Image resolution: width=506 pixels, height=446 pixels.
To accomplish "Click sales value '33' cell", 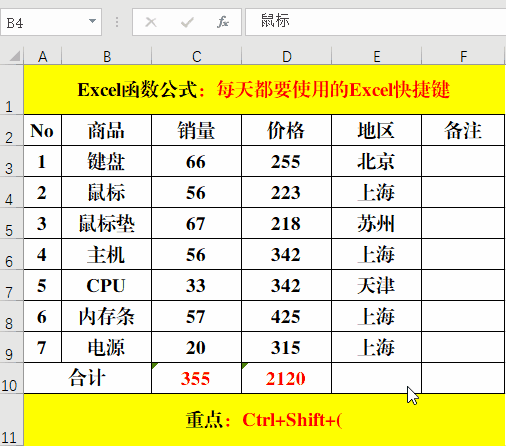I will click(197, 285).
